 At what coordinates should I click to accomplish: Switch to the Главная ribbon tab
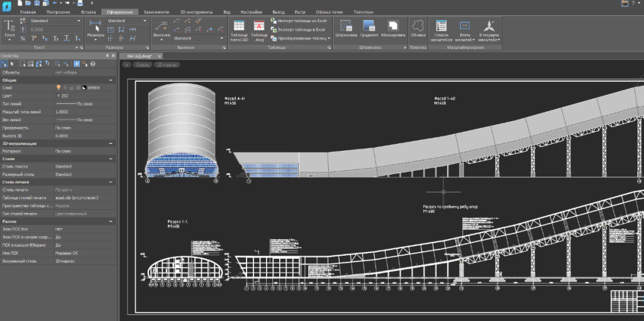click(x=28, y=12)
